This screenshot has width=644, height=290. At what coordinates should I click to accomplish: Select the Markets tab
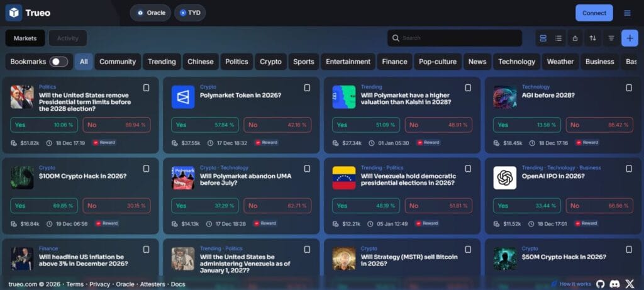25,38
